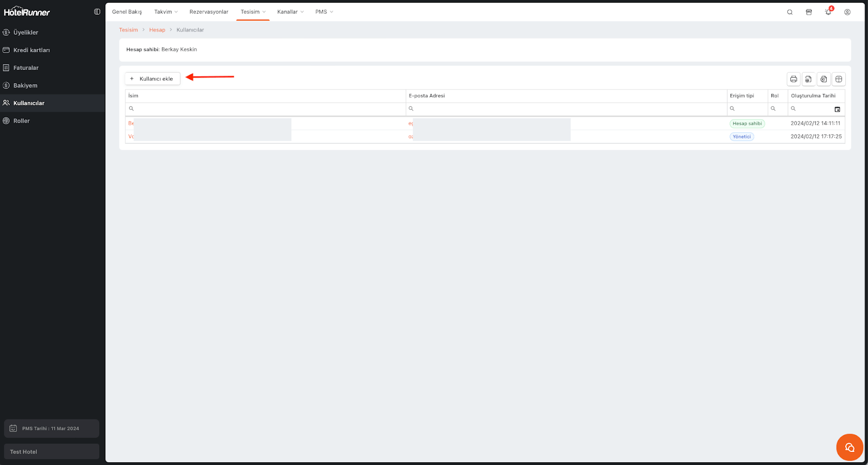Open Genel Bakış in the top navigation
The width and height of the screenshot is (868, 465).
(x=127, y=12)
